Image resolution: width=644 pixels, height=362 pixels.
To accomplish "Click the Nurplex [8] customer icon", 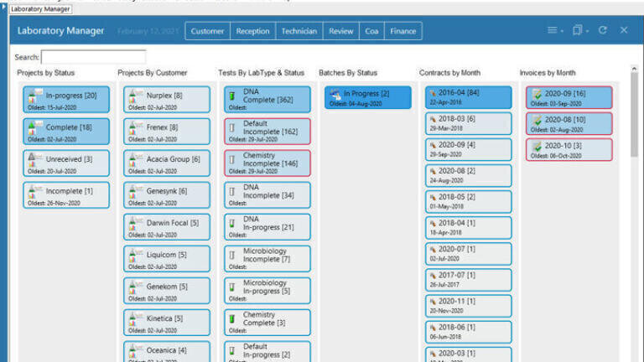I will pyautogui.click(x=135, y=96).
